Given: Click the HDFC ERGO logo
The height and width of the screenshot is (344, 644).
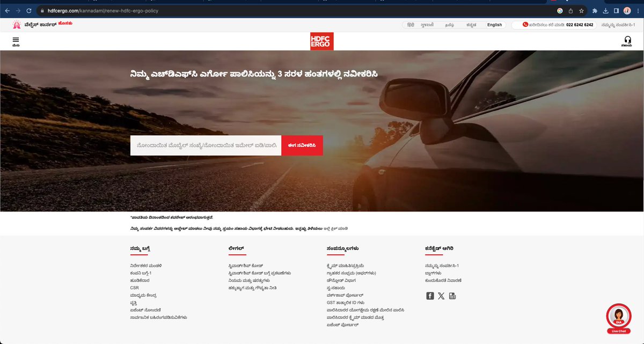Looking at the screenshot, I should click(x=322, y=41).
